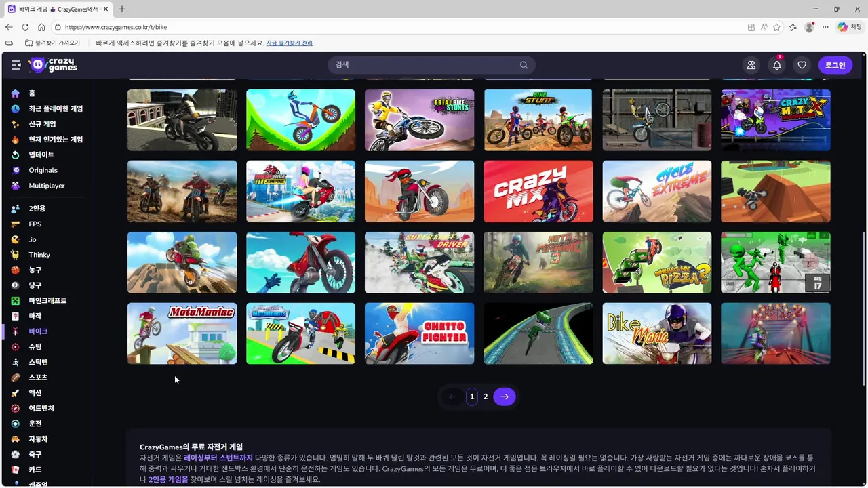
Task: Open the browser profile avatar
Action: pyautogui.click(x=809, y=27)
